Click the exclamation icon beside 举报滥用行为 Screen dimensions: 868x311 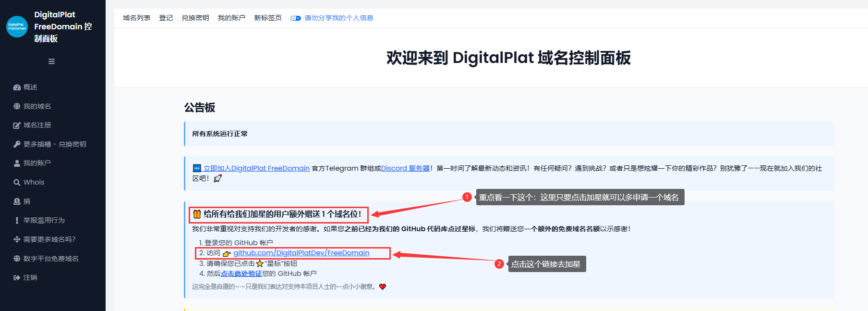[17, 221]
